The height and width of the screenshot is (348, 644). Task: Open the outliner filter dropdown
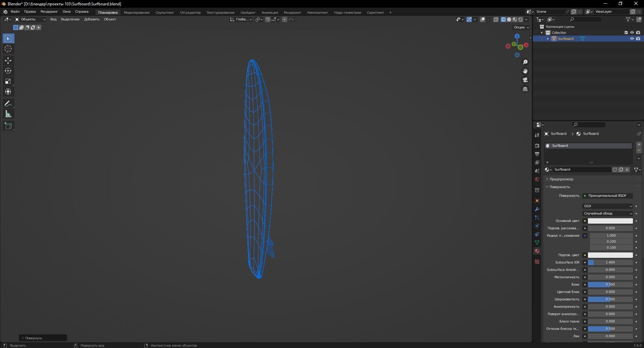[630, 19]
